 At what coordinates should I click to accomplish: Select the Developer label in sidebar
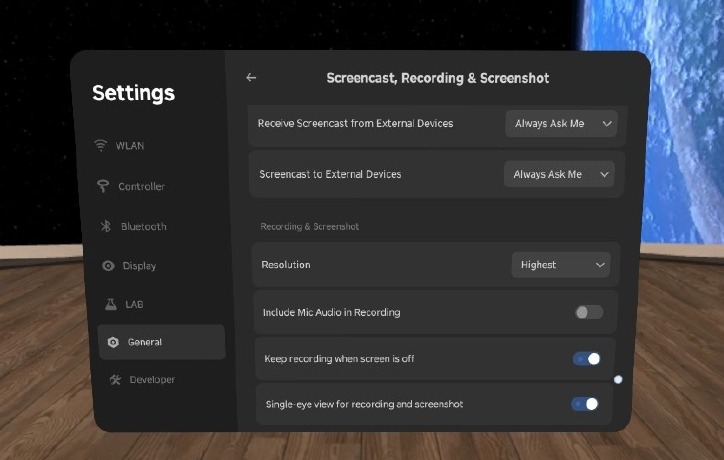[x=151, y=380]
